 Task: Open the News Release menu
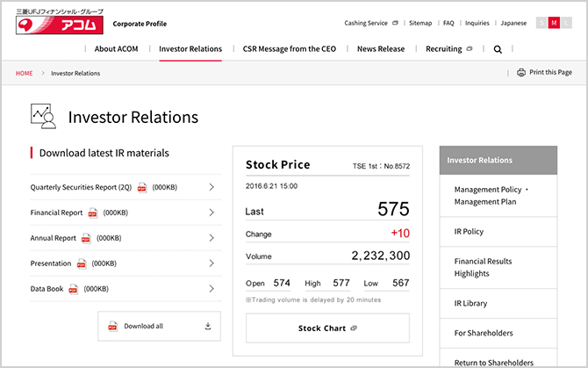(381, 49)
